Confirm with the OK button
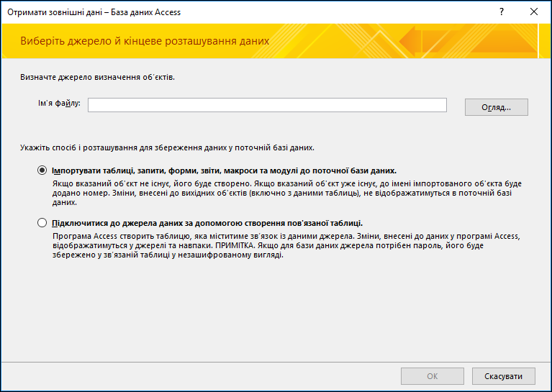The image size is (552, 392). pos(433,376)
